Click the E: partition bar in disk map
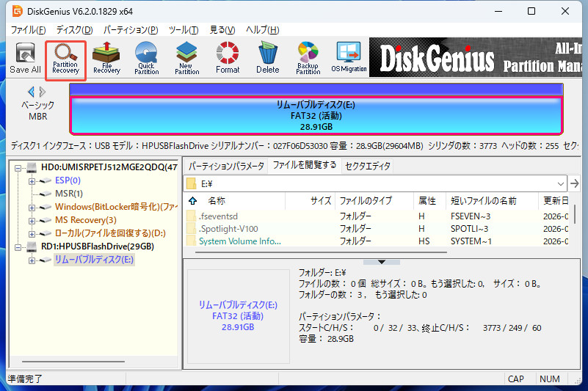 point(316,115)
